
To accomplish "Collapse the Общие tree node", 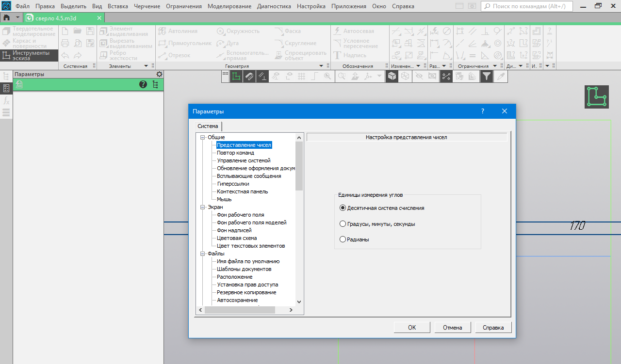I will pyautogui.click(x=203, y=138).
